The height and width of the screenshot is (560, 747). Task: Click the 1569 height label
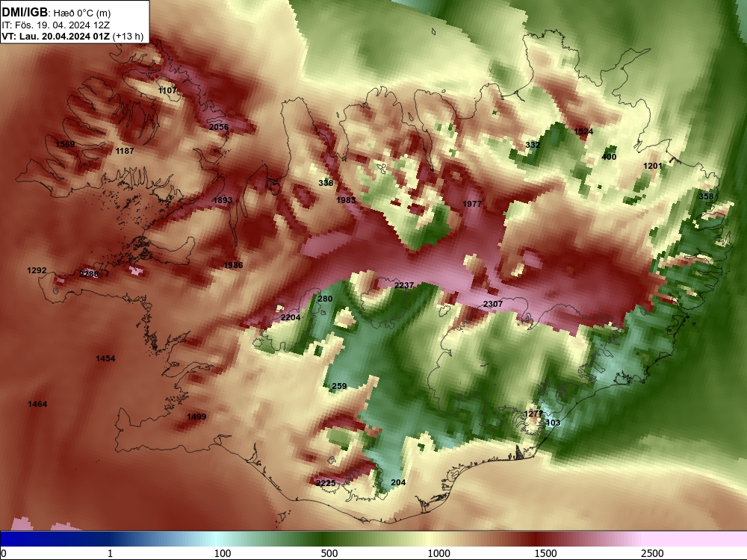coord(65,144)
